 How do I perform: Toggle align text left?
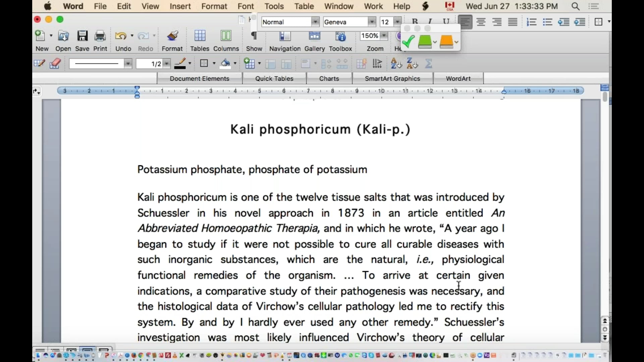(465, 22)
